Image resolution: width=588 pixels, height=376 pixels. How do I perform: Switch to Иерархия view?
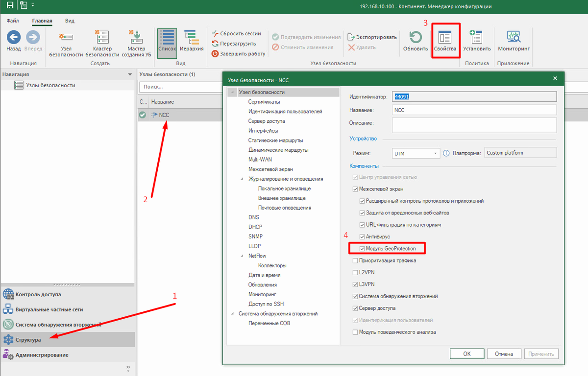(191, 41)
